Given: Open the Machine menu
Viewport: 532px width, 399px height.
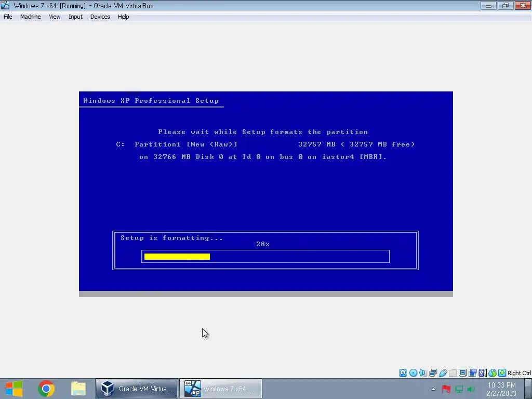Looking at the screenshot, I should tap(30, 17).
